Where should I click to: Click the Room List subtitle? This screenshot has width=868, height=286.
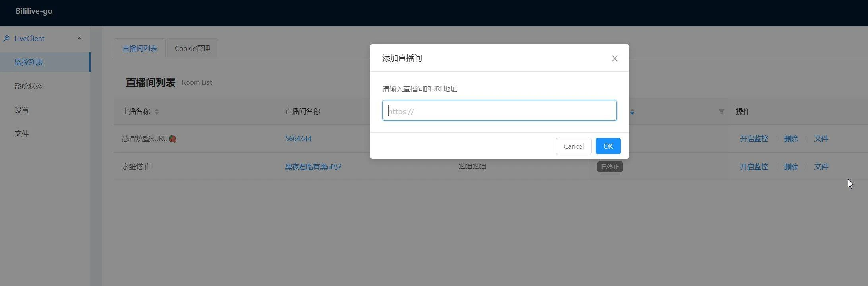pyautogui.click(x=197, y=82)
